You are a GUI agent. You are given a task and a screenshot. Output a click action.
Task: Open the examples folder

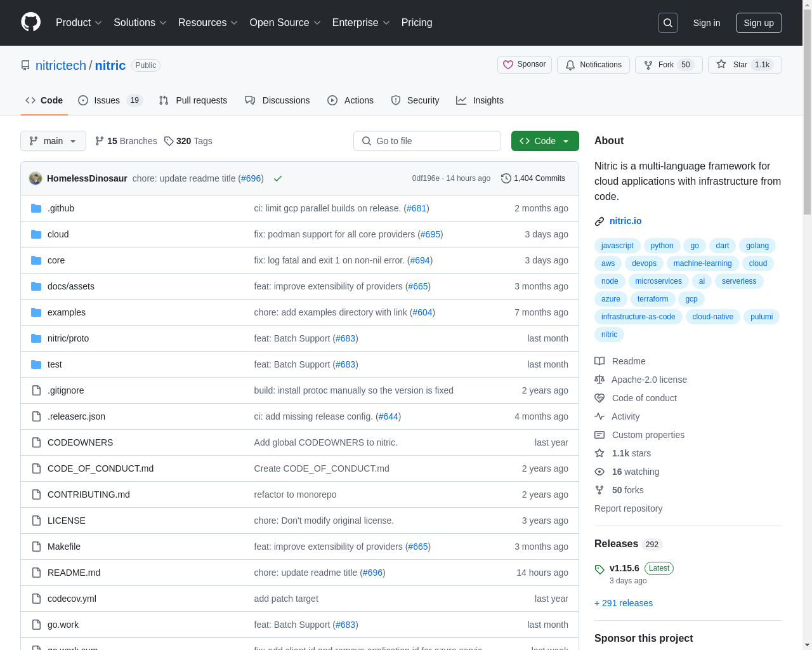[67, 312]
